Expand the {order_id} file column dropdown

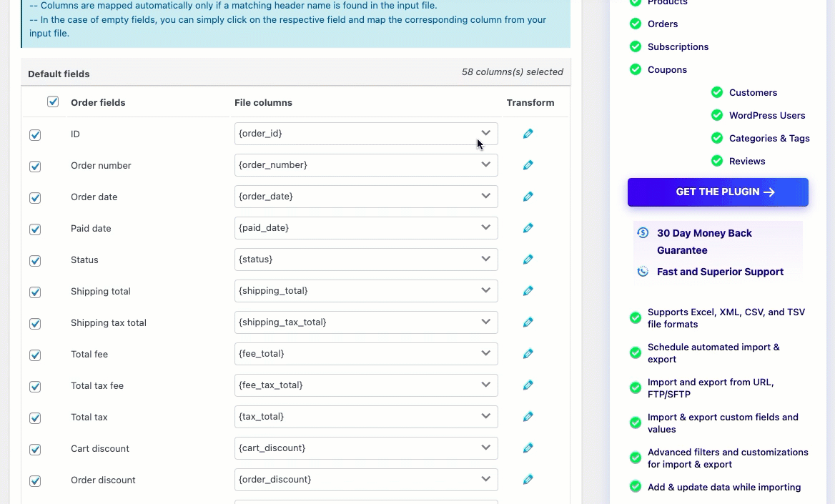click(x=365, y=134)
